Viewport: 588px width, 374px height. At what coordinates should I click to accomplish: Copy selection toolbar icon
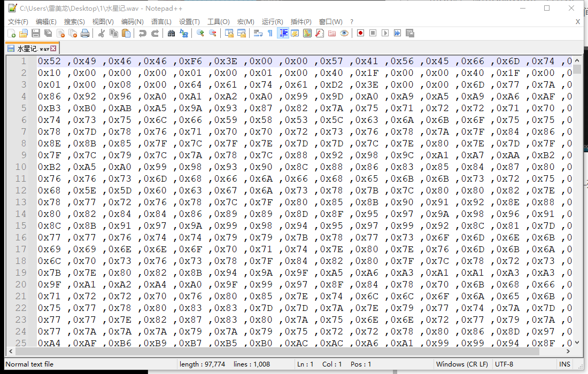coord(114,33)
